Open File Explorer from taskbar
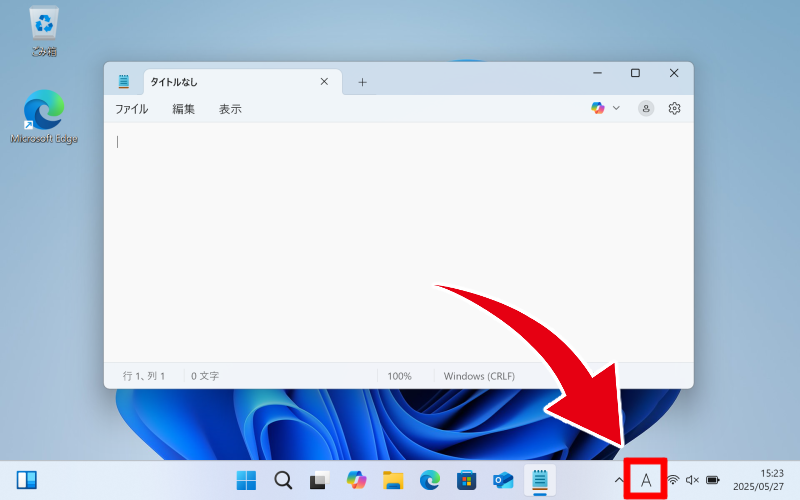Screen dimensions: 800x500 click(x=393, y=480)
